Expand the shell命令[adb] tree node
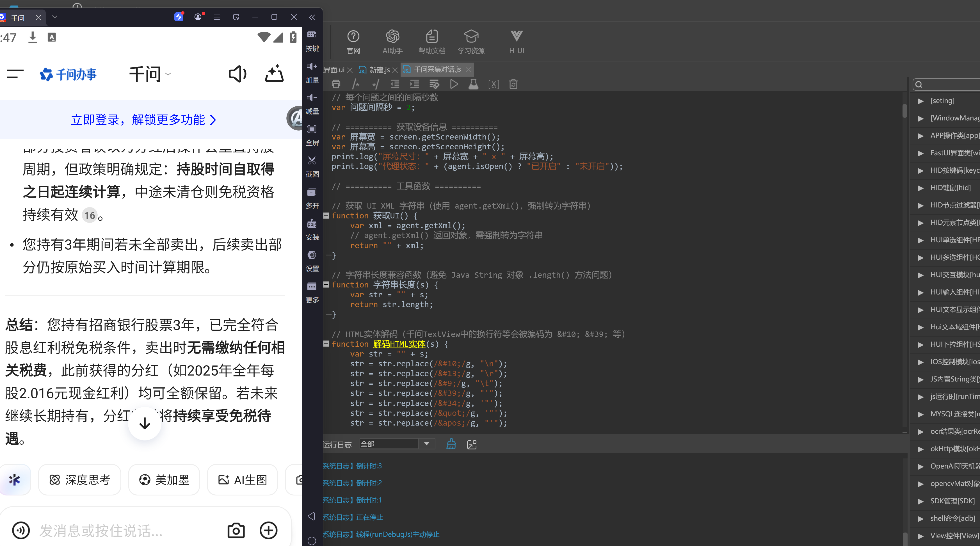The image size is (980, 546). tap(921, 518)
